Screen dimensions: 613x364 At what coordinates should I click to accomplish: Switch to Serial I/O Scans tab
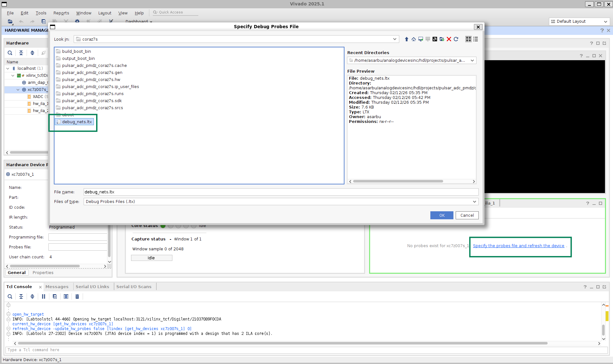134,287
